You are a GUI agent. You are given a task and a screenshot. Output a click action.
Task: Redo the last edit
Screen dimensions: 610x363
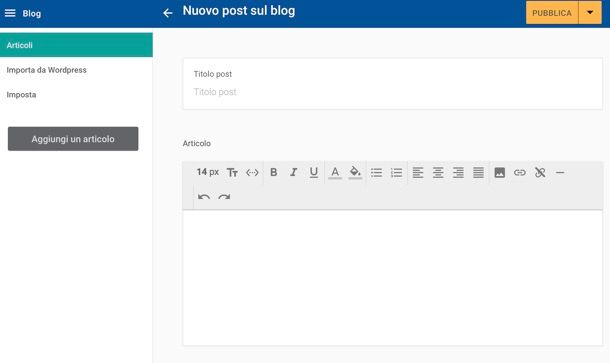tap(224, 197)
